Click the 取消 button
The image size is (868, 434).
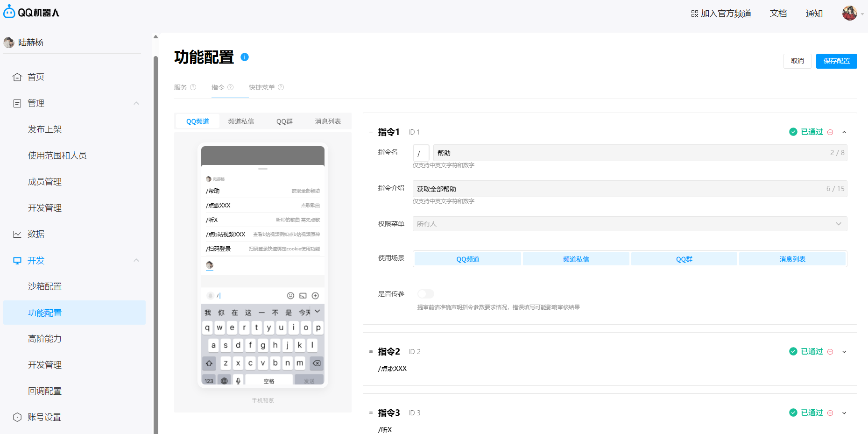coord(797,61)
